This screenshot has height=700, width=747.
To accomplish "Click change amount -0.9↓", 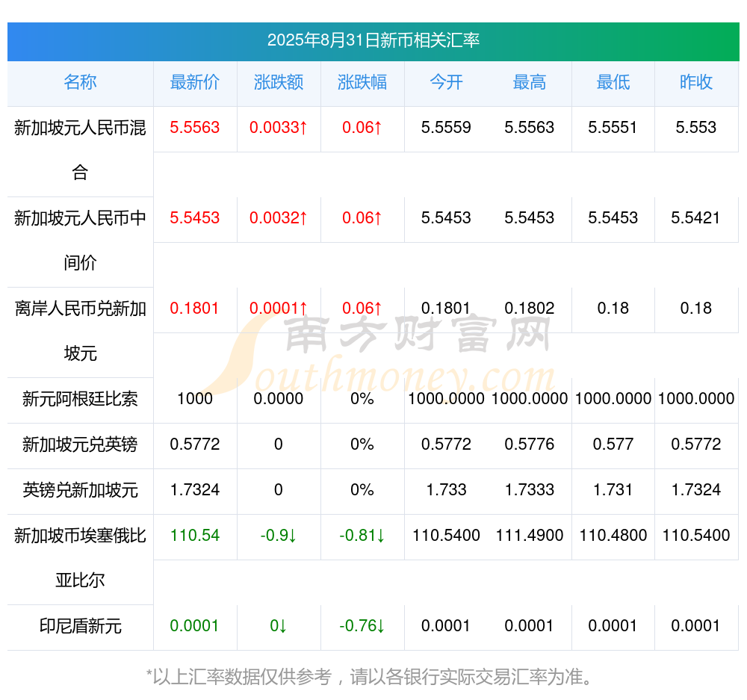I will click(279, 536).
